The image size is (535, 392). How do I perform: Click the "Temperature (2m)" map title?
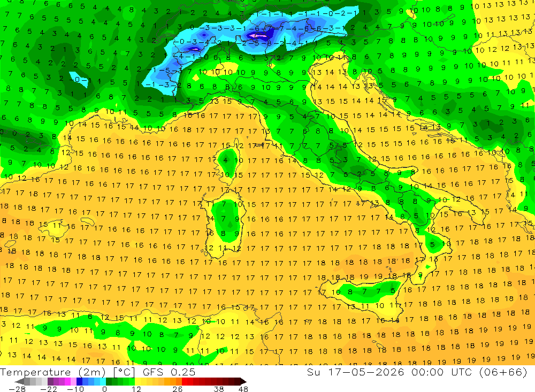(x=53, y=372)
